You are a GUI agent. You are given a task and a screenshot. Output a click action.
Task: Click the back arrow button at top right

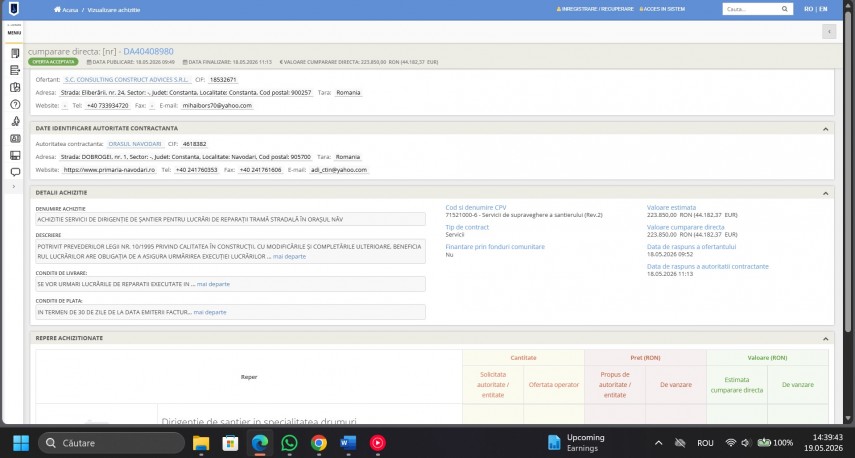coord(829,32)
